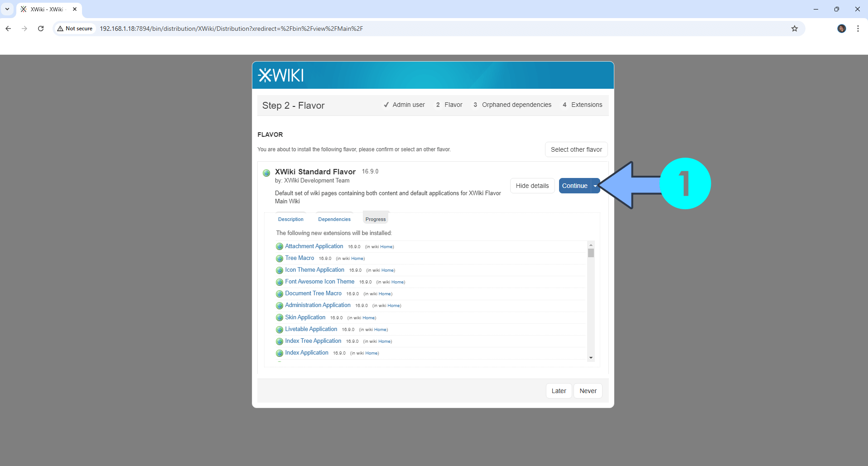Click the Document Tree Macro extension icon
Image resolution: width=868 pixels, height=466 pixels.
280,294
